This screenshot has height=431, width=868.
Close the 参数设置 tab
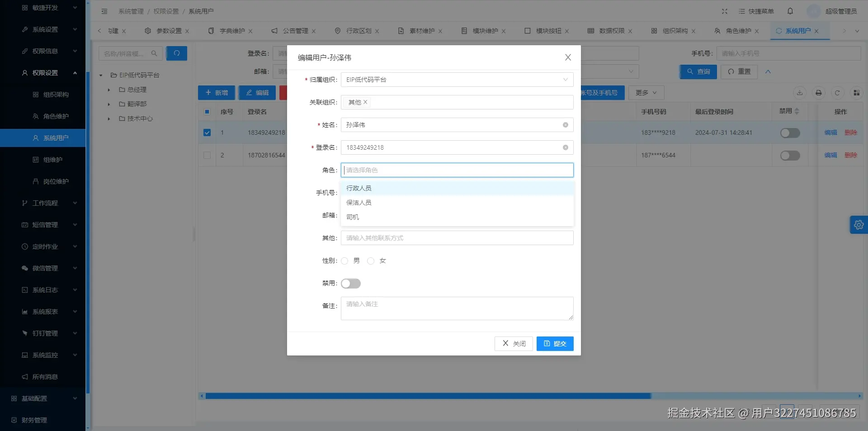(187, 31)
